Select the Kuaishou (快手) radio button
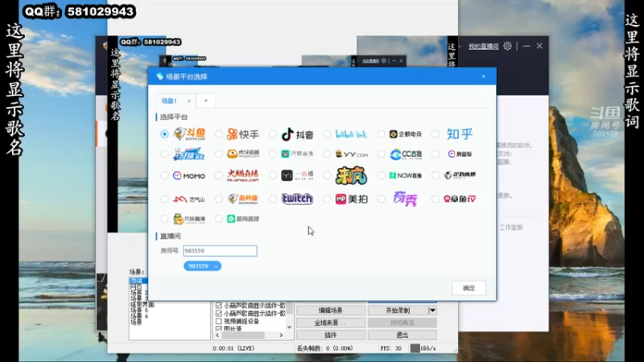 tap(218, 134)
